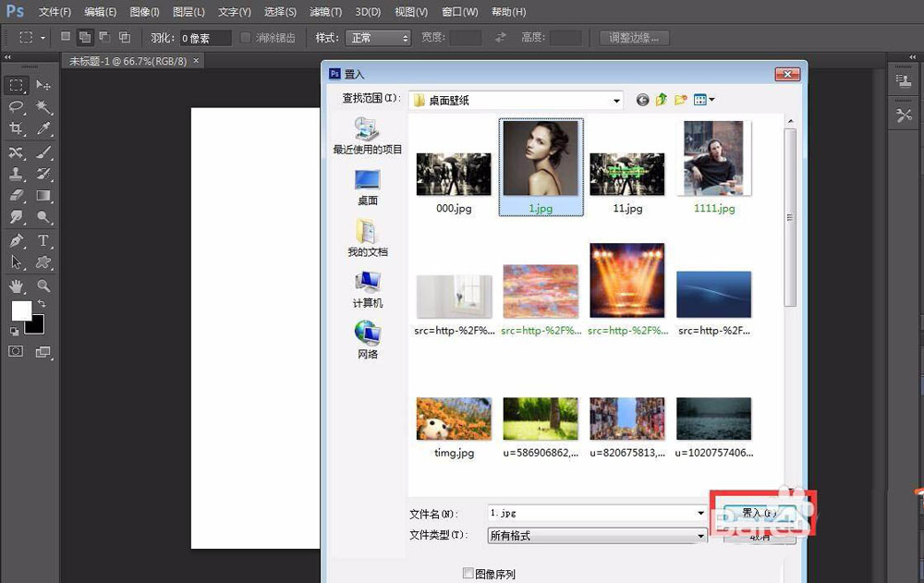Select the Healing Brush tool
This screenshot has width=924, height=583.
tap(16, 152)
